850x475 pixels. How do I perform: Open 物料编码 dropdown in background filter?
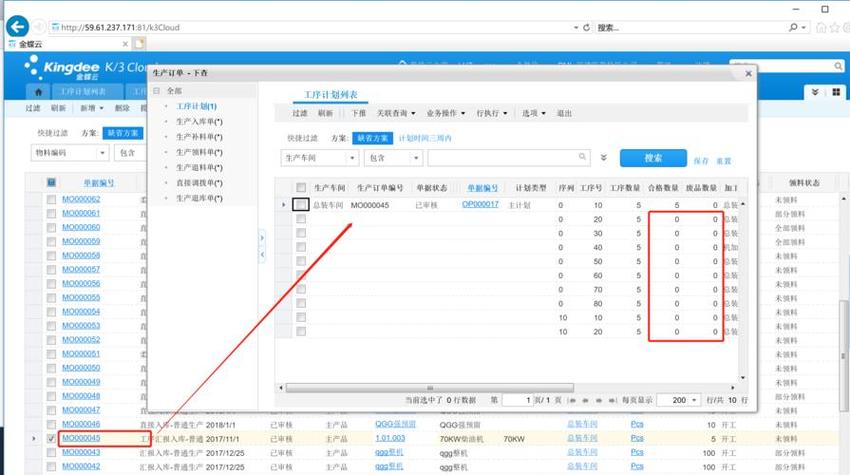point(102,153)
